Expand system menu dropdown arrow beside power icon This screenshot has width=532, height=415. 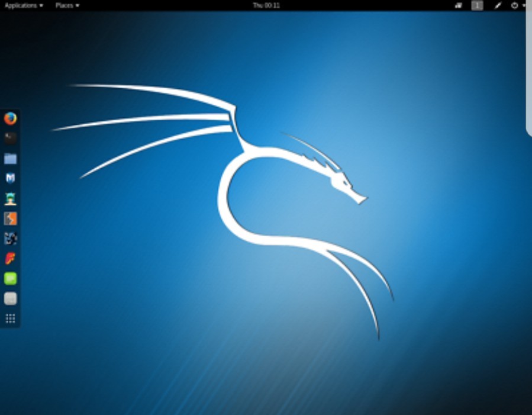click(524, 5)
